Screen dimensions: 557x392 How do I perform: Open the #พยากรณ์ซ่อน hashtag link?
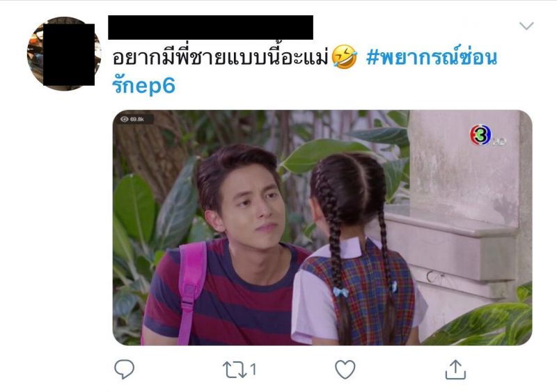click(431, 57)
